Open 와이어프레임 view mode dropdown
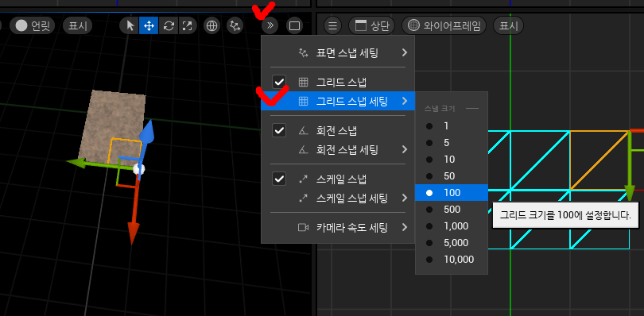 pos(444,26)
